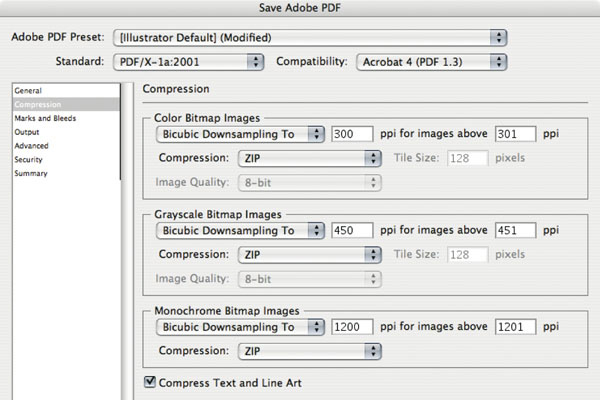
Task: Open the Adobe PDF Preset dropdown
Action: (310, 38)
